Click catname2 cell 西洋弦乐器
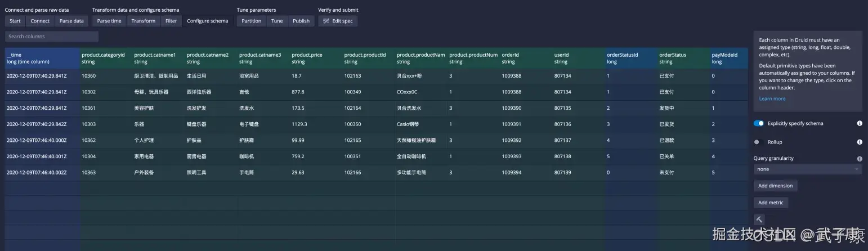 tap(211, 92)
